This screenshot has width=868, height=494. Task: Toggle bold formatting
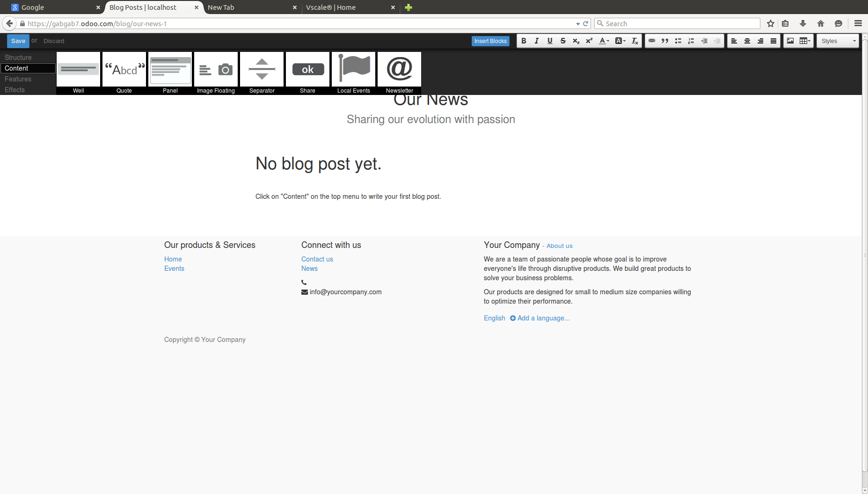pos(524,41)
